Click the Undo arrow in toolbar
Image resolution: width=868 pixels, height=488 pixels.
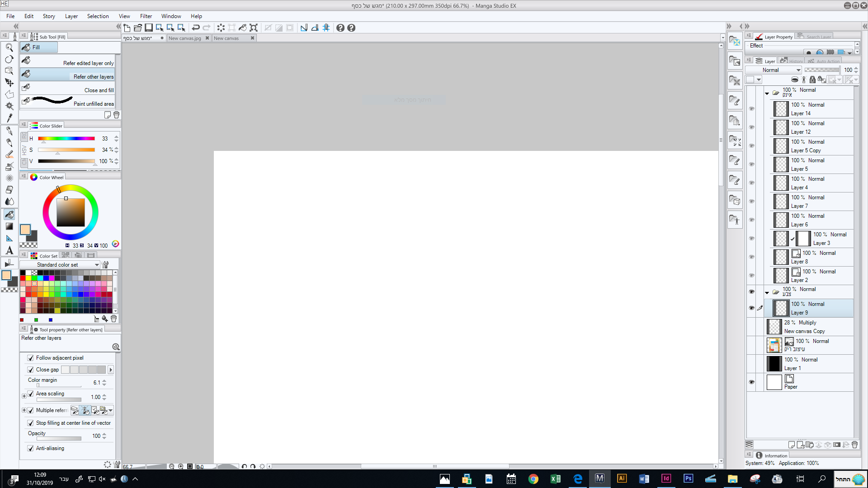point(196,28)
